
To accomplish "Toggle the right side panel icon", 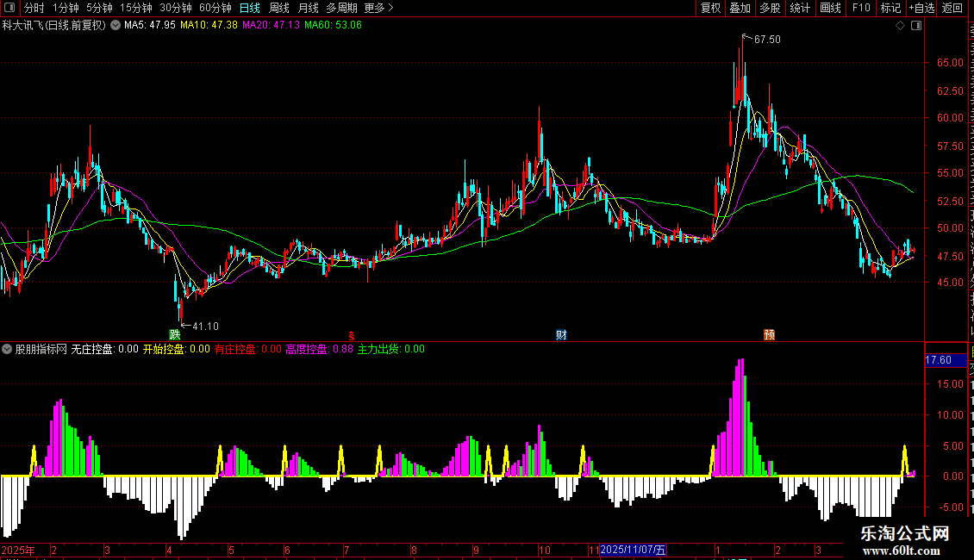I will coord(916,26).
